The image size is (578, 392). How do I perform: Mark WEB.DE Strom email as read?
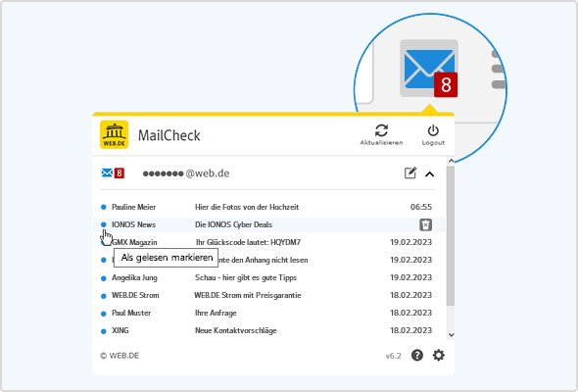coord(104,296)
